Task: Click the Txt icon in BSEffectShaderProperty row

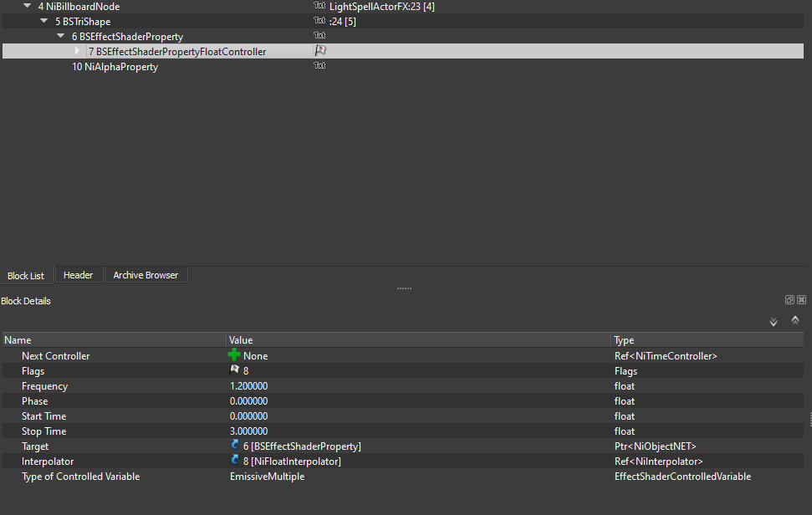Action: pos(319,35)
